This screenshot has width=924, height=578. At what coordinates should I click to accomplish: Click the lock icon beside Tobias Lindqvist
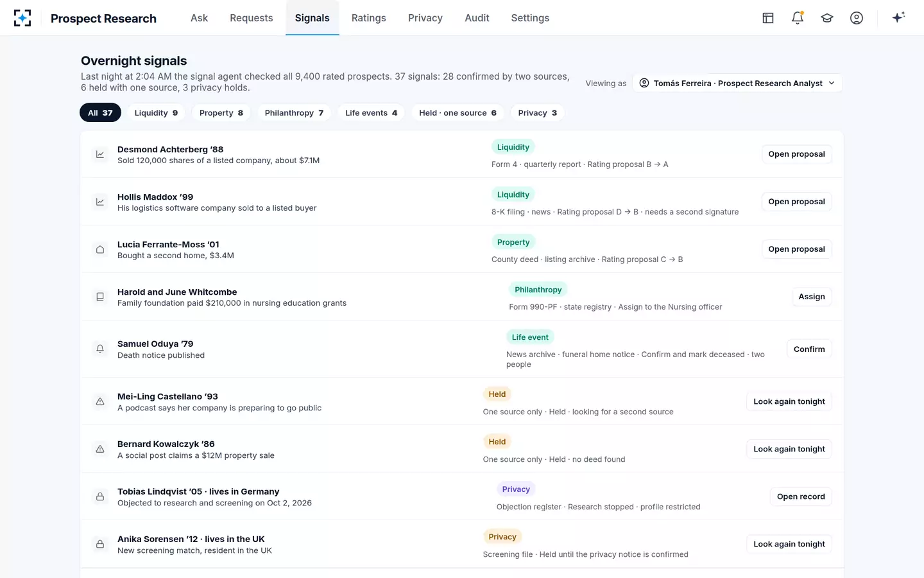pos(100,496)
